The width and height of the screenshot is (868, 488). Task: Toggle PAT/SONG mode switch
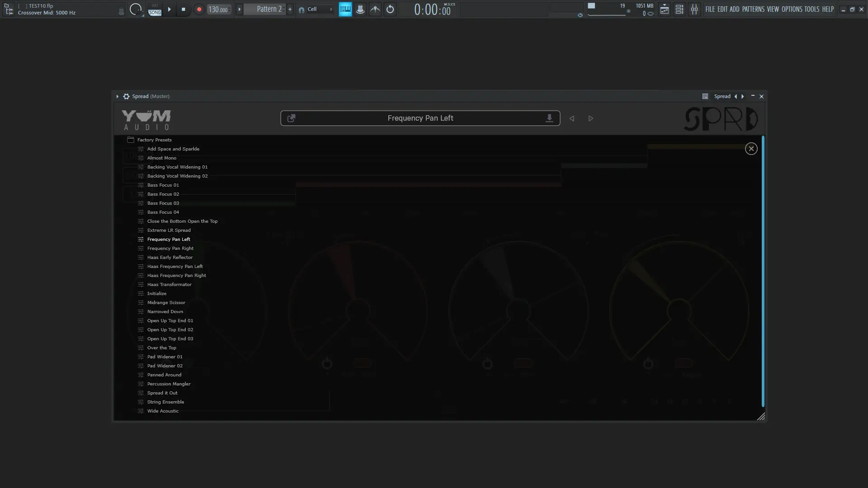pos(155,9)
